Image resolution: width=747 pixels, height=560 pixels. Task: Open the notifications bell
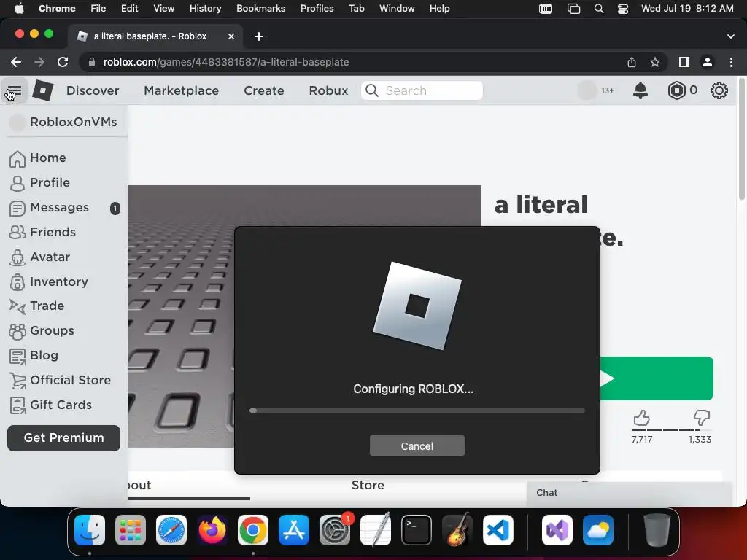[640, 90]
